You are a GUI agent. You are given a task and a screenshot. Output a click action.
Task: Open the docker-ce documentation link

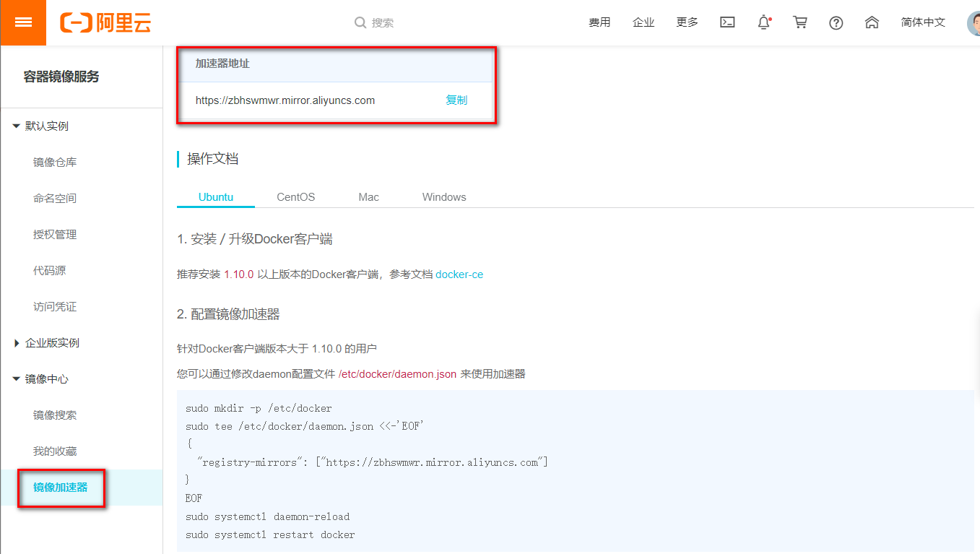click(459, 274)
